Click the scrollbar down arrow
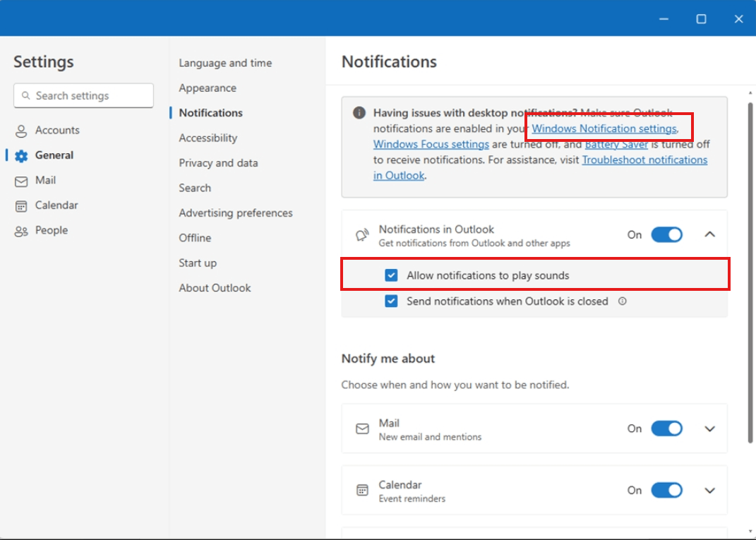 coord(750,532)
